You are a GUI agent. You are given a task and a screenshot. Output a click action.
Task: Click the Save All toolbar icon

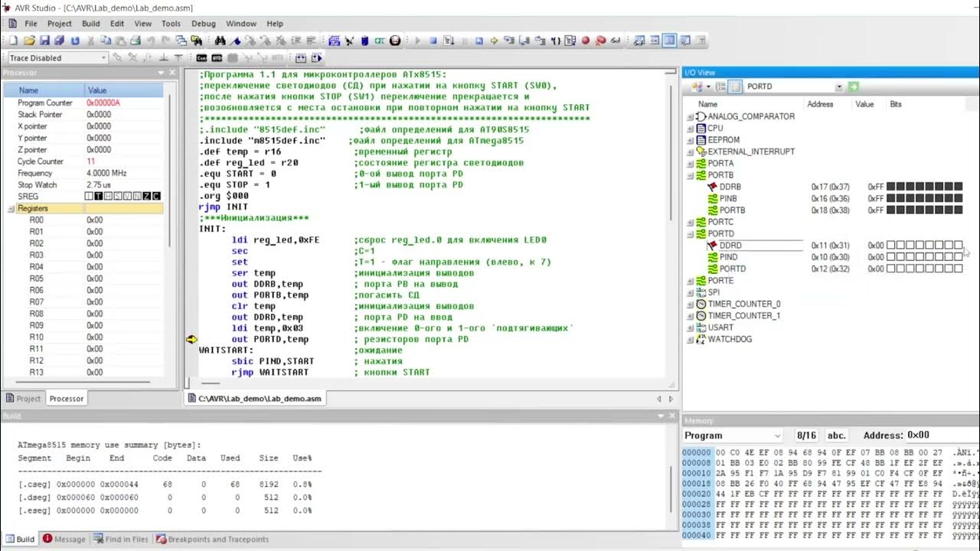pyautogui.click(x=59, y=41)
